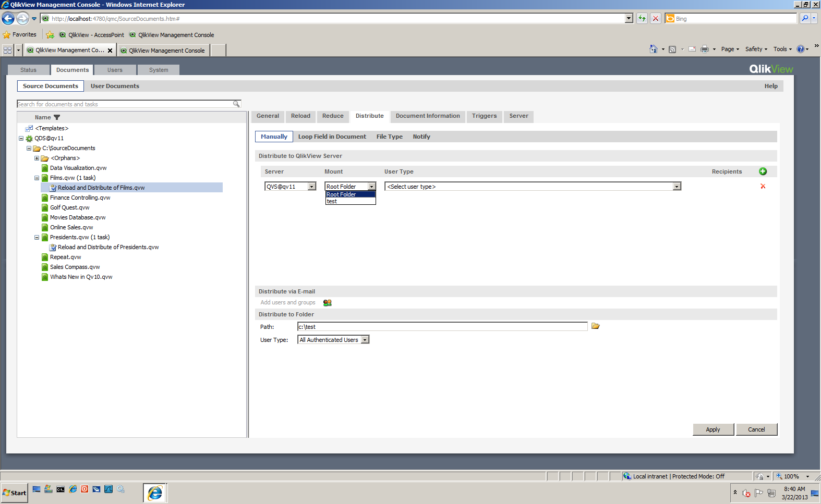Open the IE Page menu
Viewport: 821px width, 504px height.
point(730,49)
